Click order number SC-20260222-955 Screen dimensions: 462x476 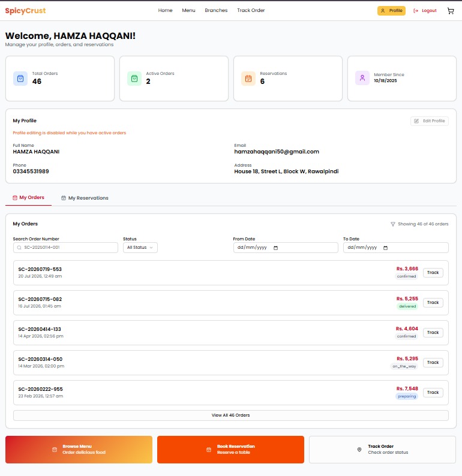click(x=40, y=389)
